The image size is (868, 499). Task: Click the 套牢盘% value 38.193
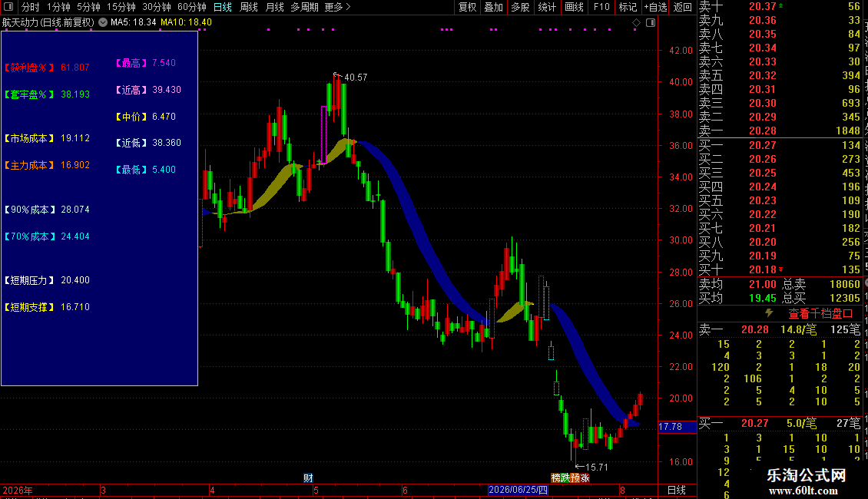75,94
